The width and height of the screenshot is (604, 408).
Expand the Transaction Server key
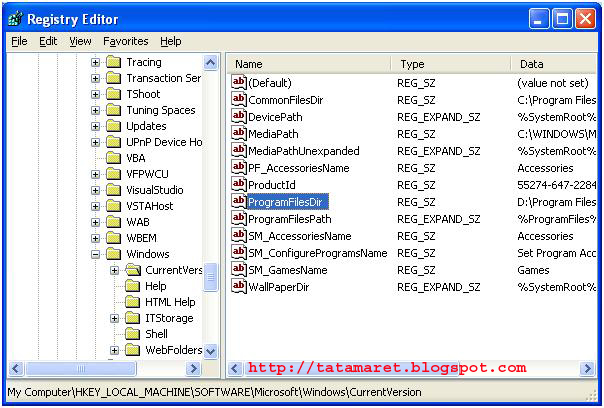[x=95, y=78]
